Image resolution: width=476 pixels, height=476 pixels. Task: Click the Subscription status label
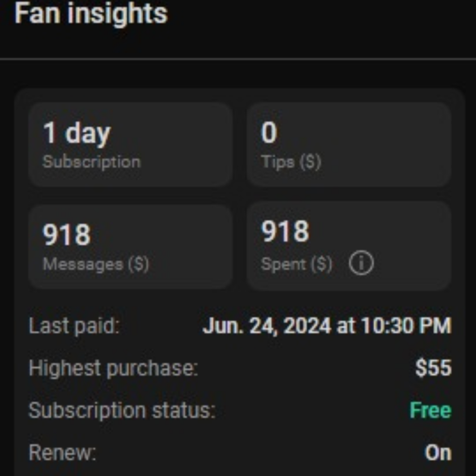[122, 410]
